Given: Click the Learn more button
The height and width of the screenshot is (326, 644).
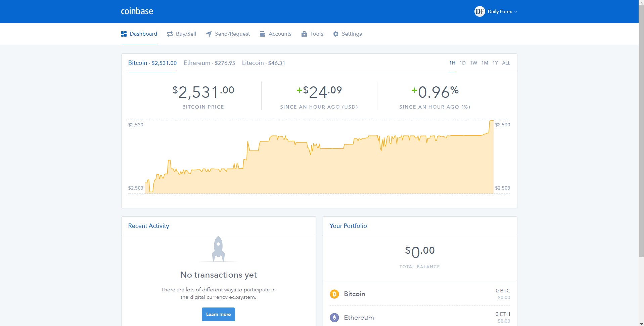Looking at the screenshot, I should (x=218, y=314).
